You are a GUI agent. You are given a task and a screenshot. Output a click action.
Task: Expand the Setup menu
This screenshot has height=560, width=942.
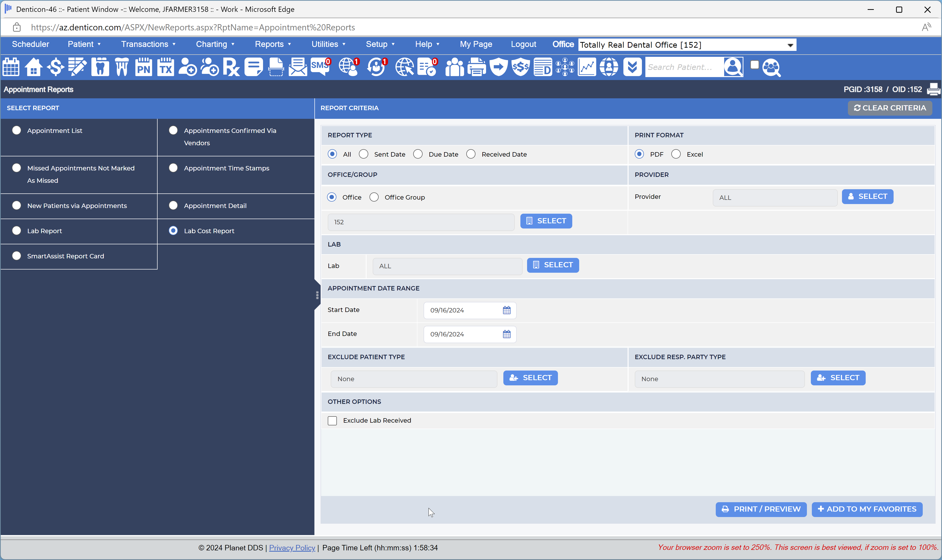point(380,44)
